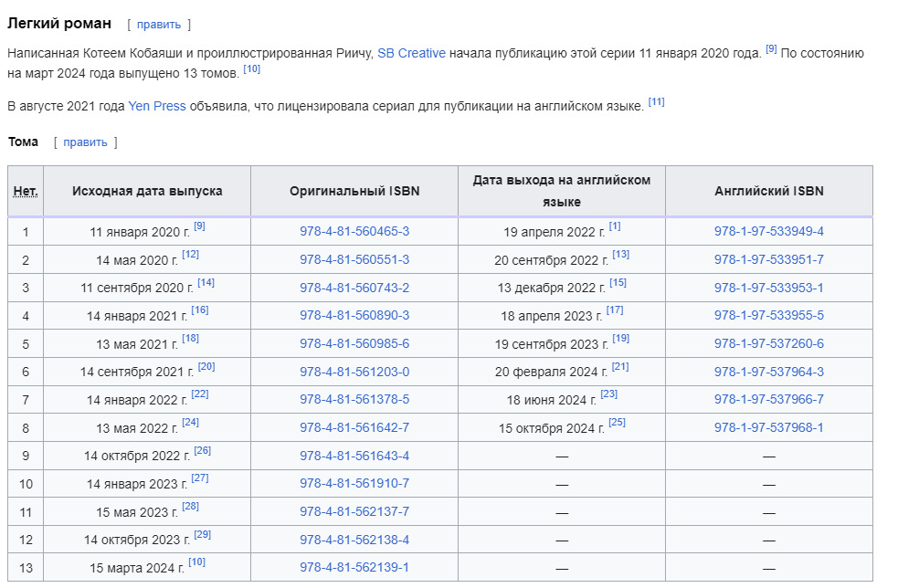This screenshot has width=898, height=588.
Task: Click the Нет. column header abbreviation
Action: point(26,192)
